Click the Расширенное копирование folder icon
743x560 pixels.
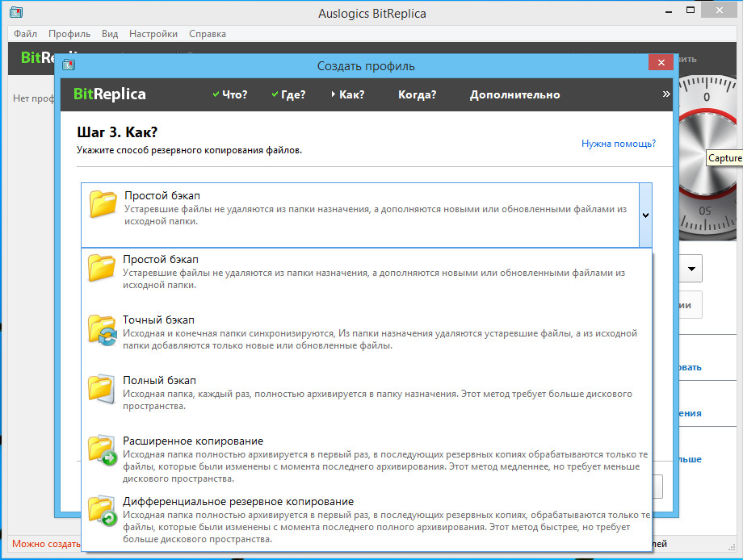point(103,450)
